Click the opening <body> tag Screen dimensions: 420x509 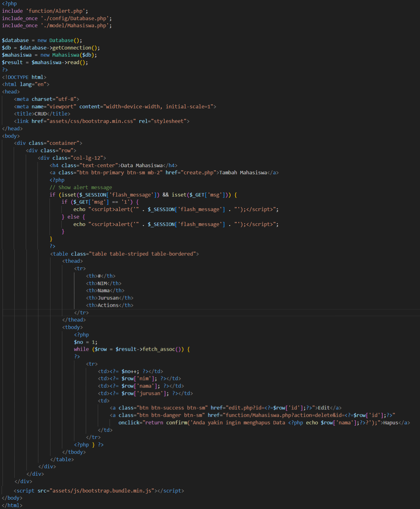(11, 136)
